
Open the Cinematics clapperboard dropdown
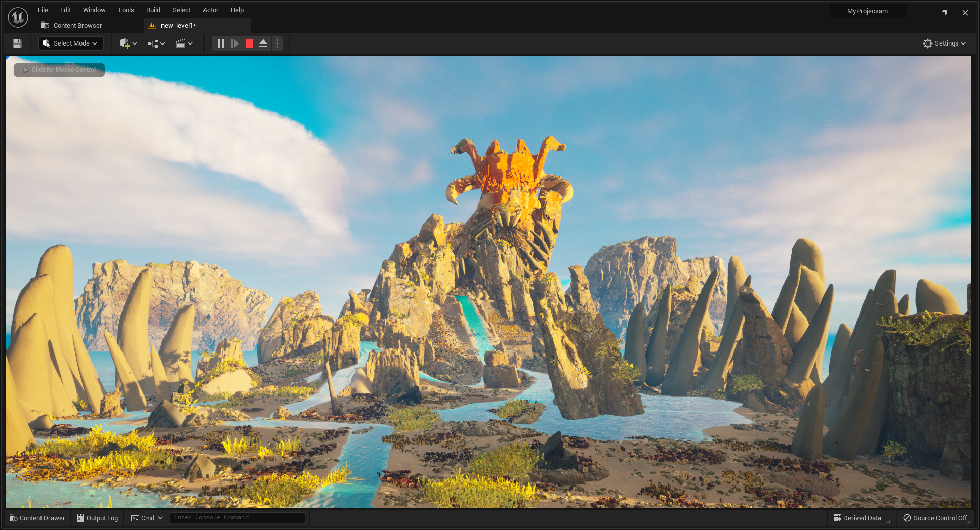[x=184, y=43]
